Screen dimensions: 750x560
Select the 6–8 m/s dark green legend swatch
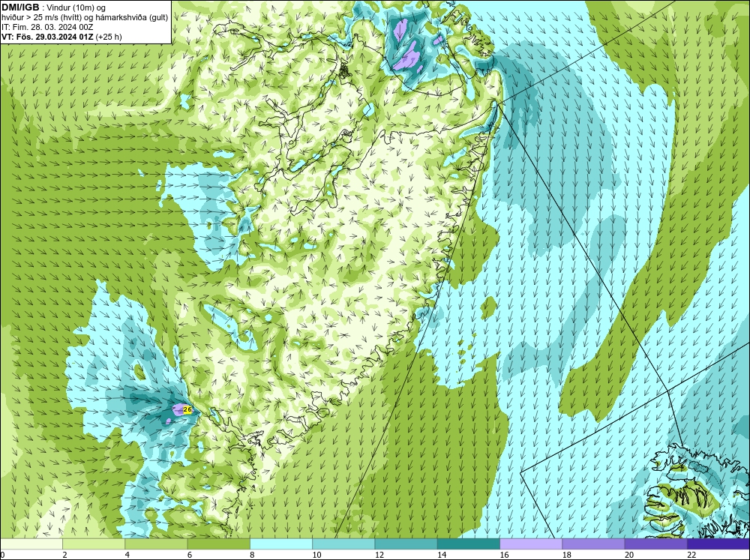(x=218, y=544)
